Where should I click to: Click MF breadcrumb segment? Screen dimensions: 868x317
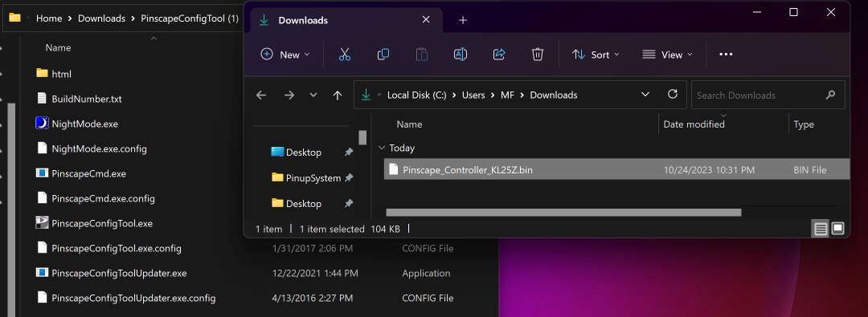[x=507, y=96]
